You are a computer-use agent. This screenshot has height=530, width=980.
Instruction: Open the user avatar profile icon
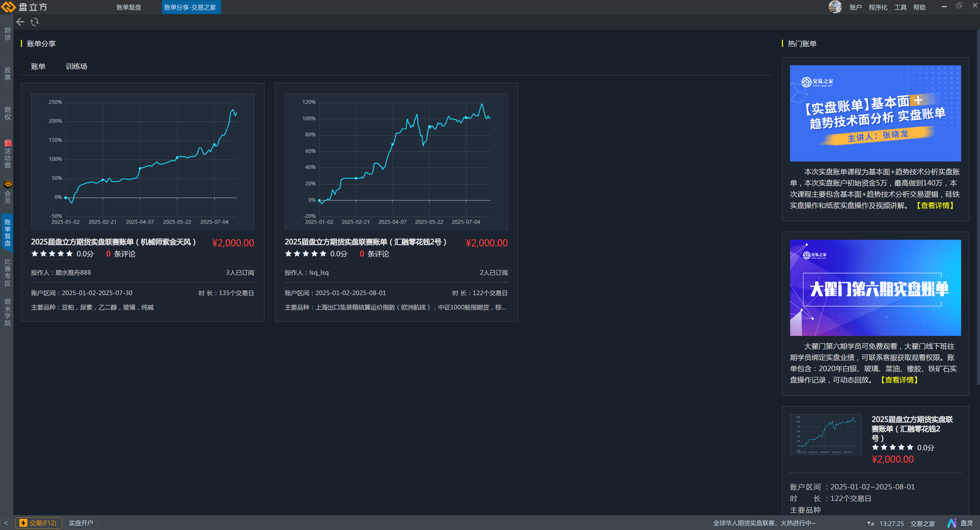pos(835,7)
